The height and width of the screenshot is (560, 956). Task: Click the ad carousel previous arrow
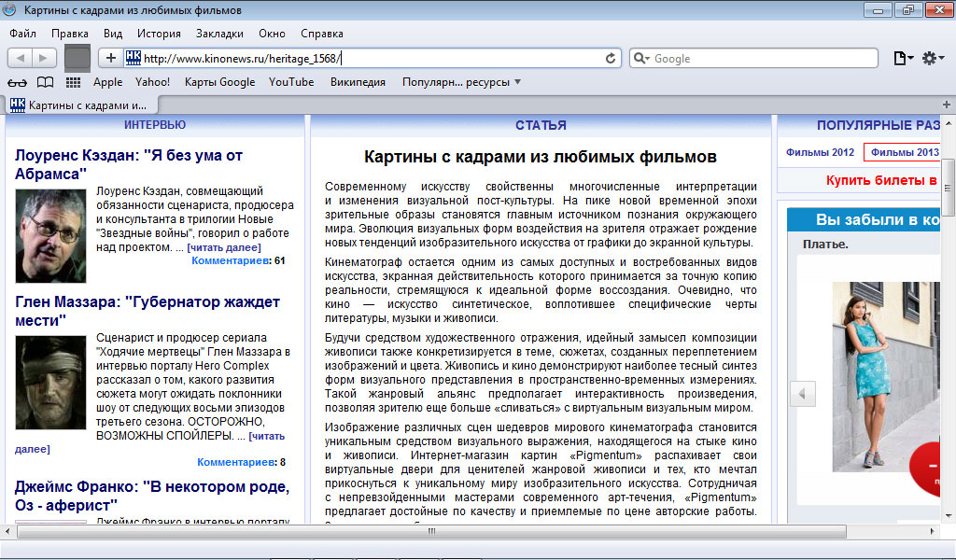802,394
